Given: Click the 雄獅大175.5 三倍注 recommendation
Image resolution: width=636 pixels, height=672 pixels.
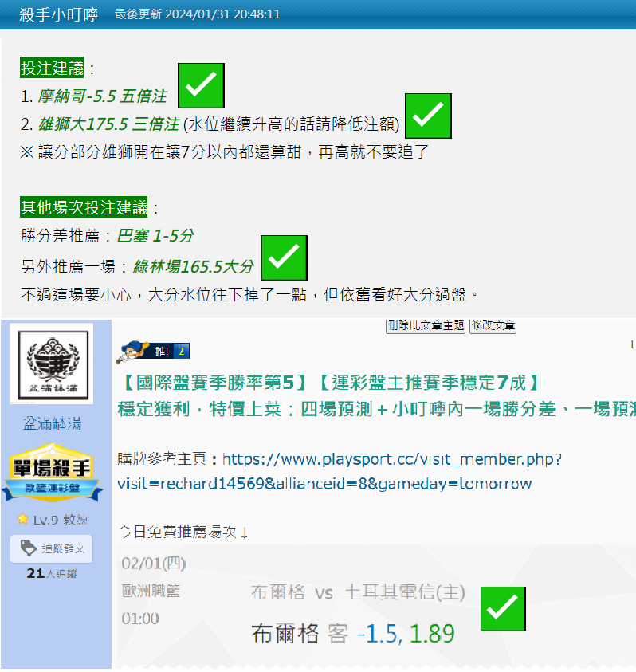Looking at the screenshot, I should [109, 124].
